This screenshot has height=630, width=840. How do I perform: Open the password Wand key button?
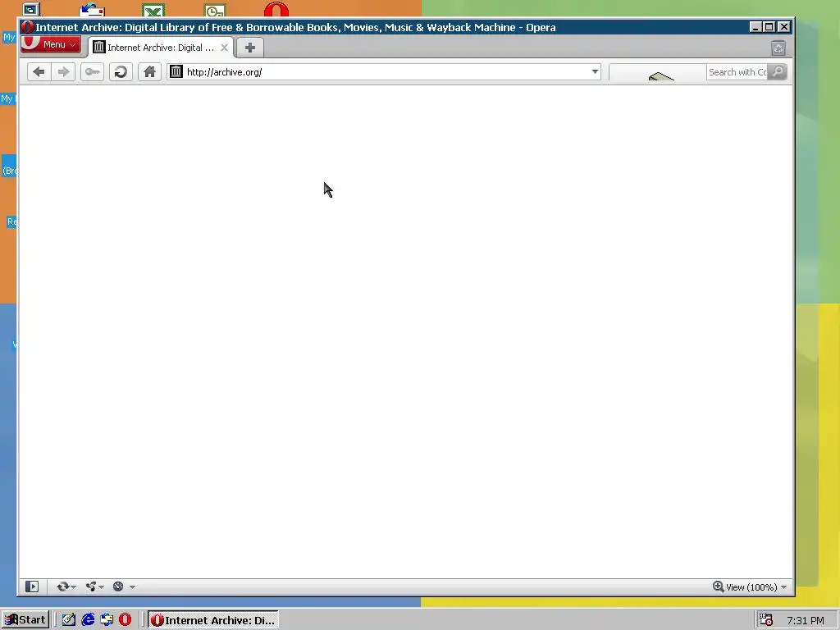coord(92,72)
